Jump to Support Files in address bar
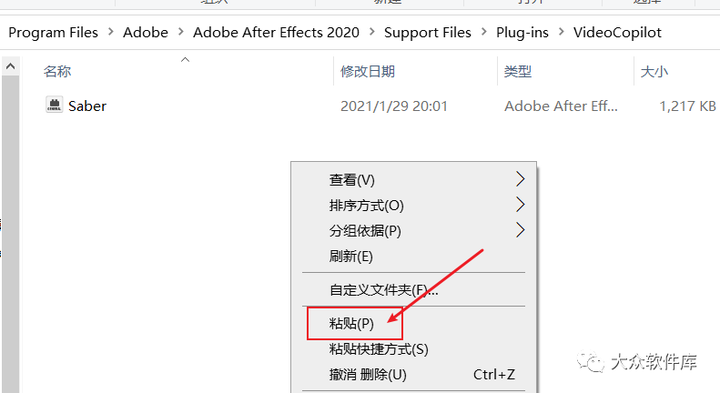The image size is (720, 393). (x=428, y=33)
